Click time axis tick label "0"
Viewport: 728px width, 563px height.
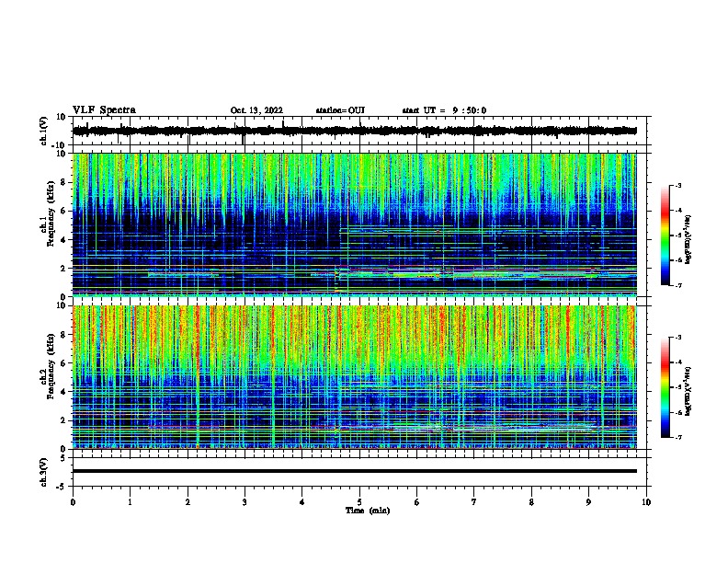[x=73, y=502]
